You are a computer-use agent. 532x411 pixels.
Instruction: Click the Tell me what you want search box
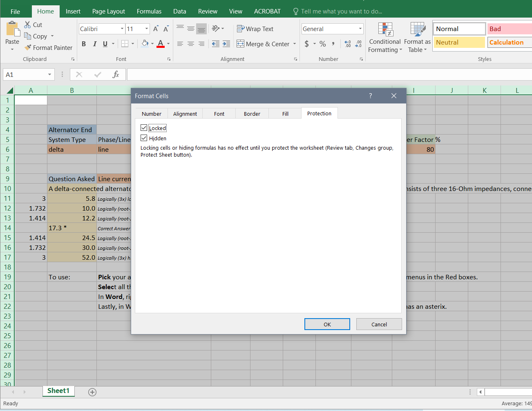pos(338,11)
